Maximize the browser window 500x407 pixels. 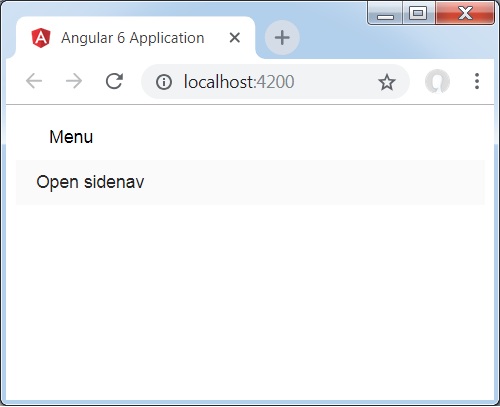pyautogui.click(x=418, y=13)
